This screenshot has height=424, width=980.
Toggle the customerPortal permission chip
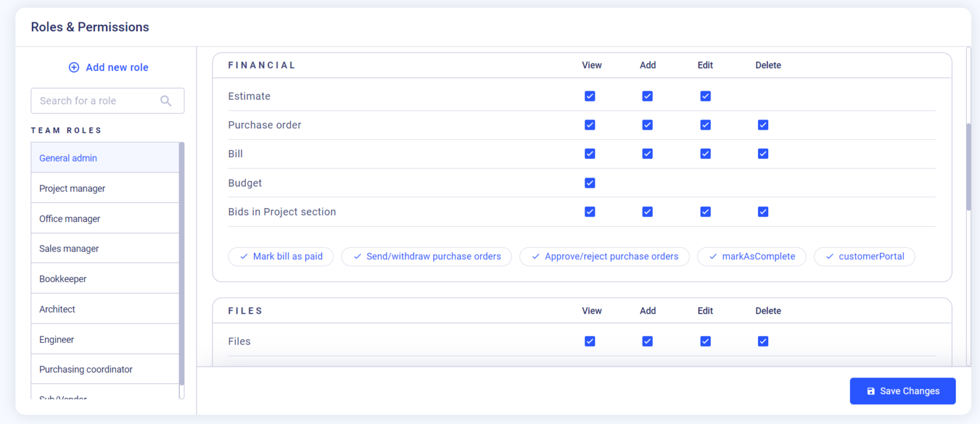(x=864, y=257)
